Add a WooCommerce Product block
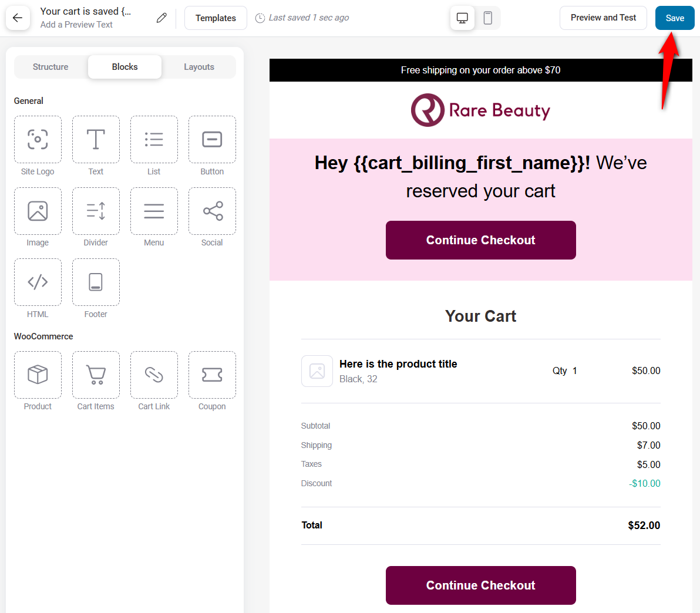 pos(38,375)
